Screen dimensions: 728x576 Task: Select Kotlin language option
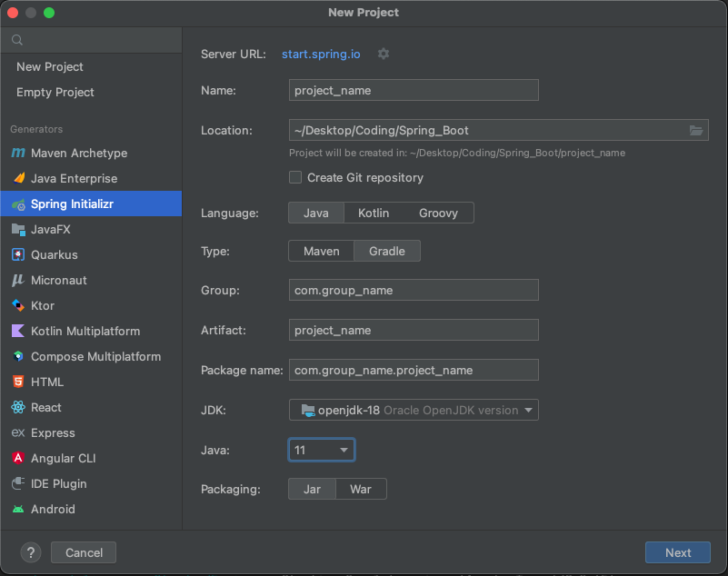pyautogui.click(x=374, y=213)
